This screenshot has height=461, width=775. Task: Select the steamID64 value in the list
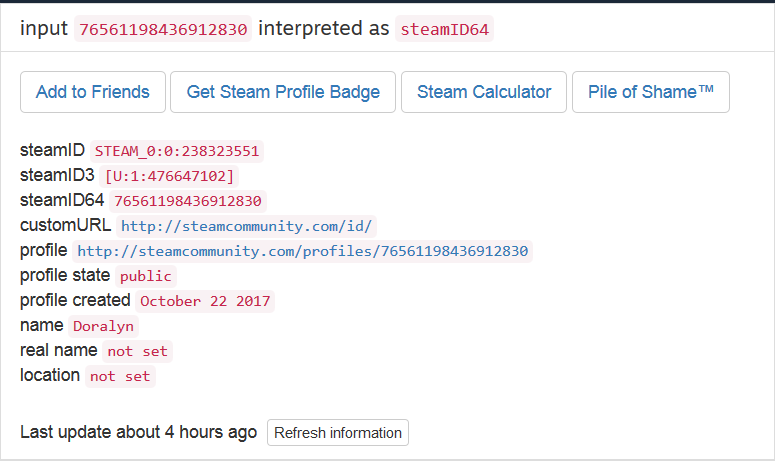[x=188, y=201]
